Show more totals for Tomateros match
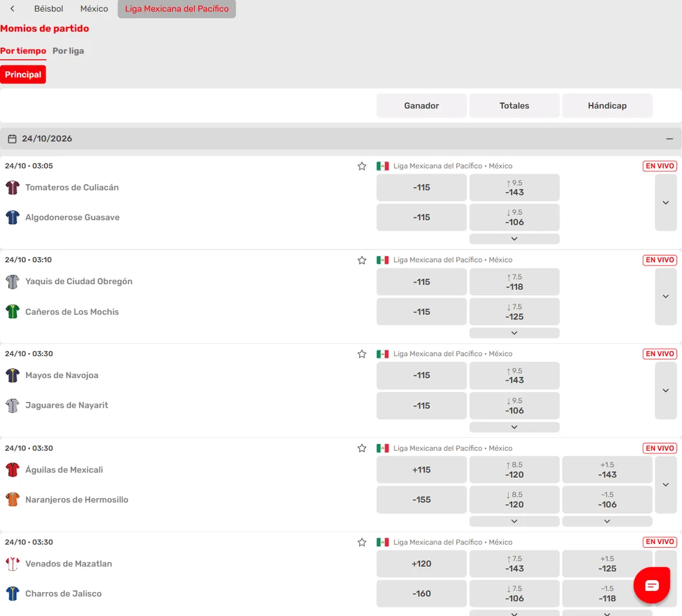Viewport: 682px width, 616px height. 514,239
